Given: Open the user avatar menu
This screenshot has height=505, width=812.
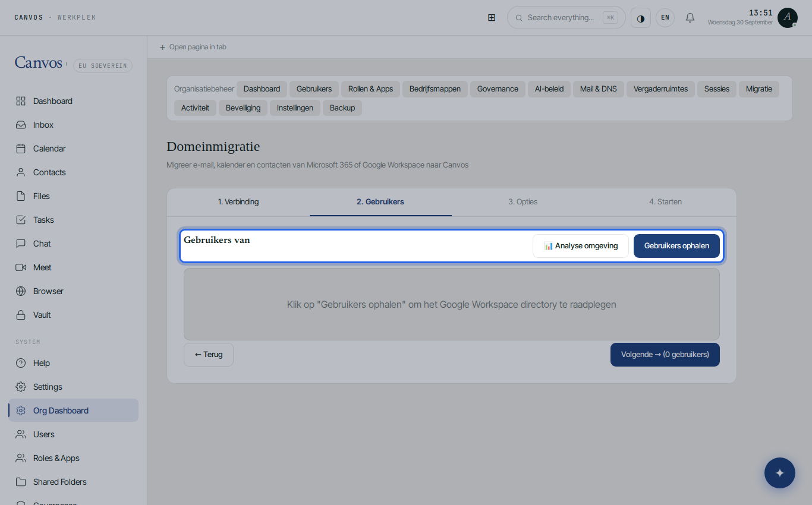Looking at the screenshot, I should coord(787,18).
